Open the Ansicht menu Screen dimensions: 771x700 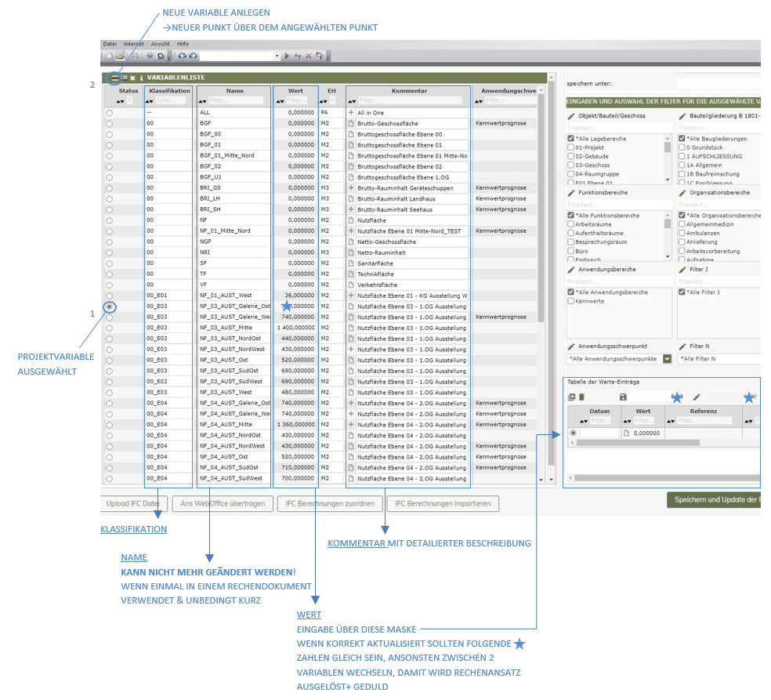point(160,44)
